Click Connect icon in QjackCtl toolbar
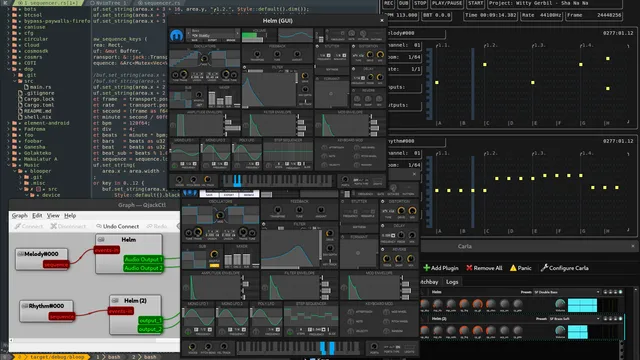 (18, 226)
